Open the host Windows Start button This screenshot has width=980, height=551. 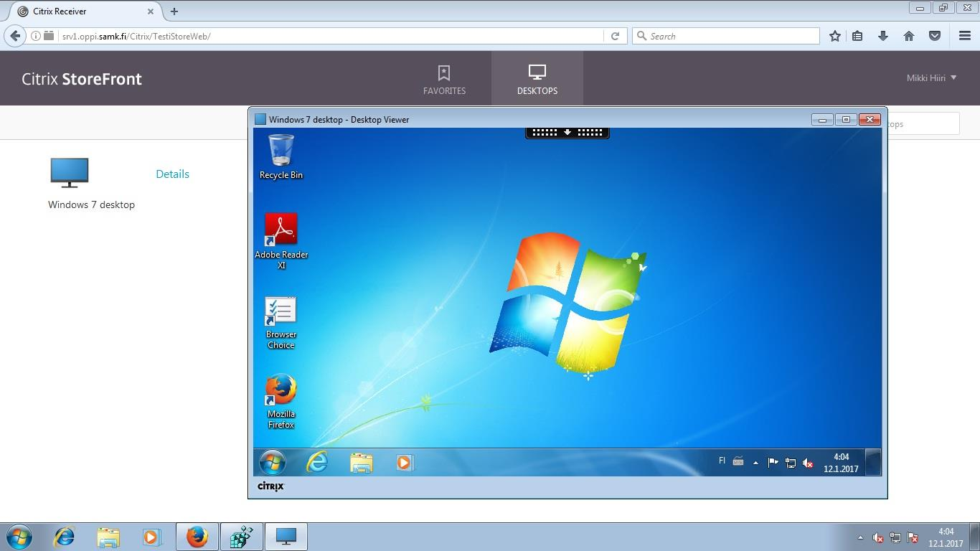click(19, 537)
